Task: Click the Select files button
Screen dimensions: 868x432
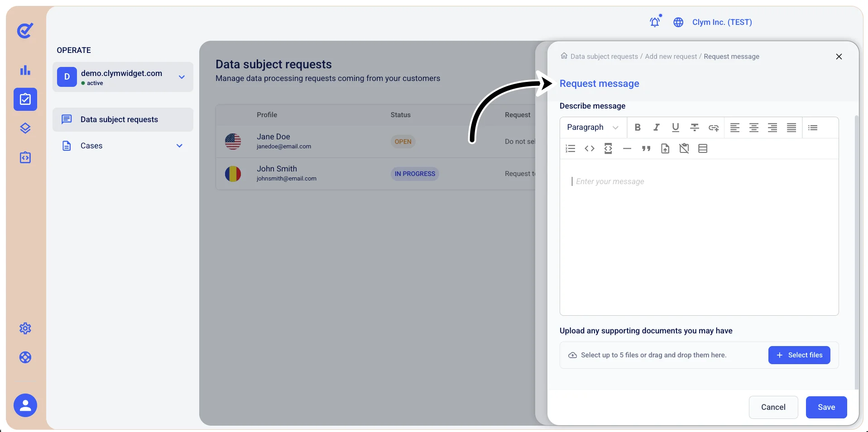Action: (799, 355)
